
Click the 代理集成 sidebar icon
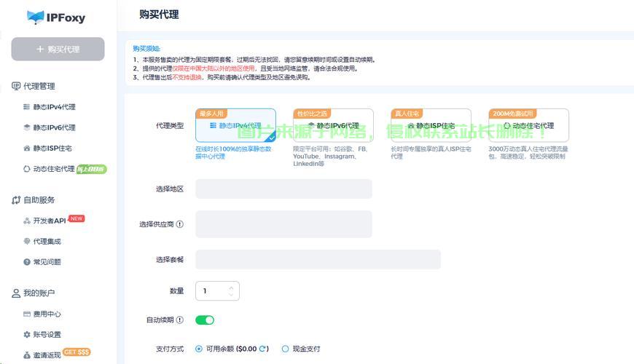27,241
